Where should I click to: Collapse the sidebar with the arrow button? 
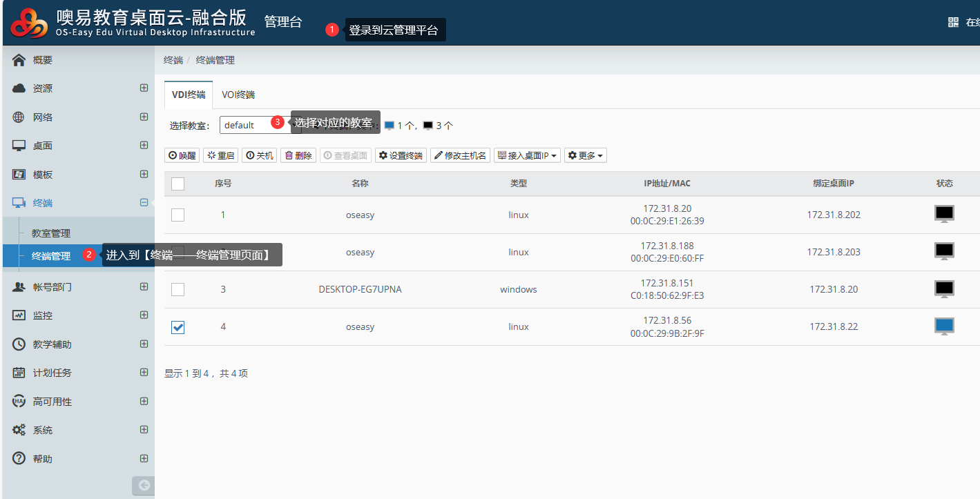coord(144,485)
